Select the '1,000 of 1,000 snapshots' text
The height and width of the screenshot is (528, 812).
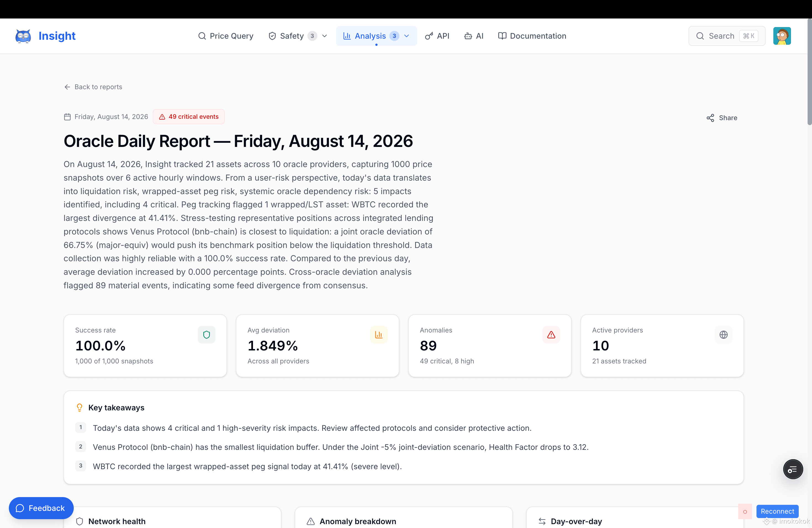(114, 361)
